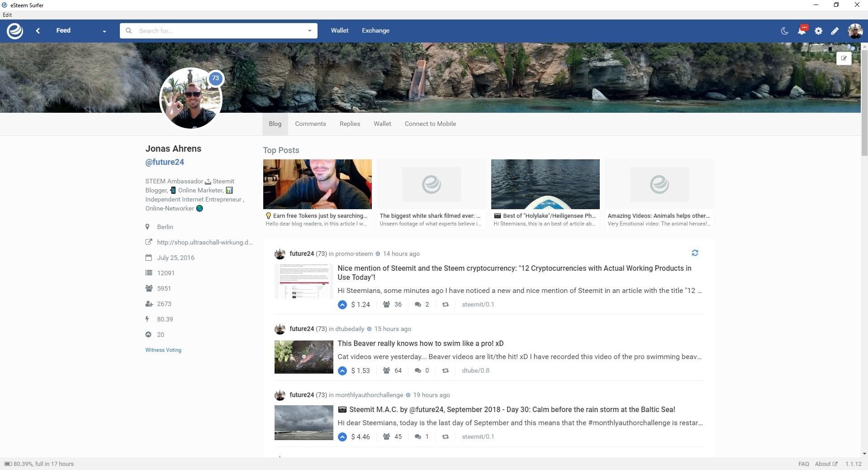
Task: Click the version number 1.1.12
Action: pyautogui.click(x=853, y=464)
